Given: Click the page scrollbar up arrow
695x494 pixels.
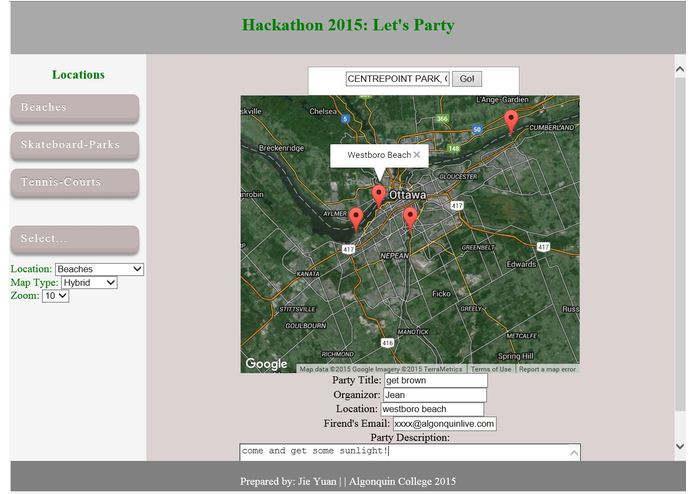Looking at the screenshot, I should (x=679, y=70).
